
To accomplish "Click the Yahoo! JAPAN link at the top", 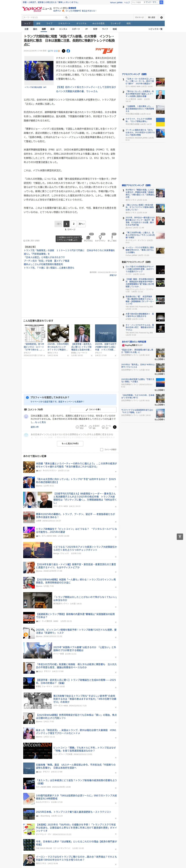I will [x=116, y=2].
